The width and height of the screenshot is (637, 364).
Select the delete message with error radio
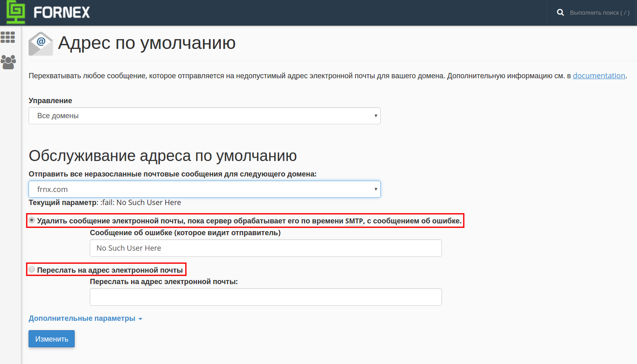pyautogui.click(x=32, y=220)
